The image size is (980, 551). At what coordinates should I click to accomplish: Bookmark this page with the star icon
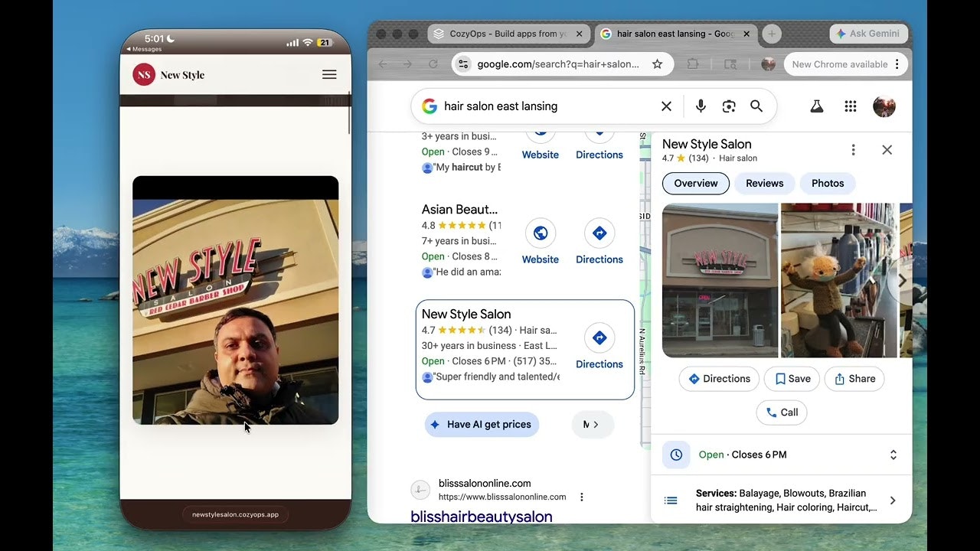point(657,64)
